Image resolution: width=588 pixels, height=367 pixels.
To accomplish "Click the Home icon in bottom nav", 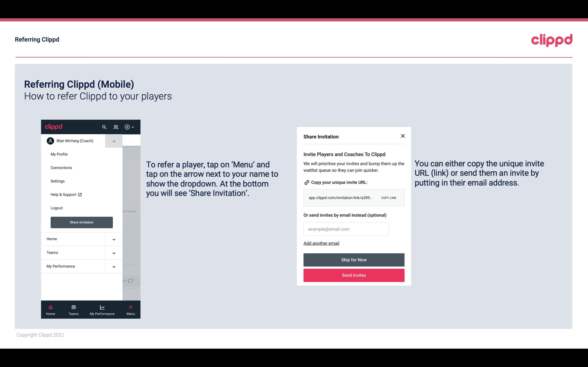I will coord(50,307).
